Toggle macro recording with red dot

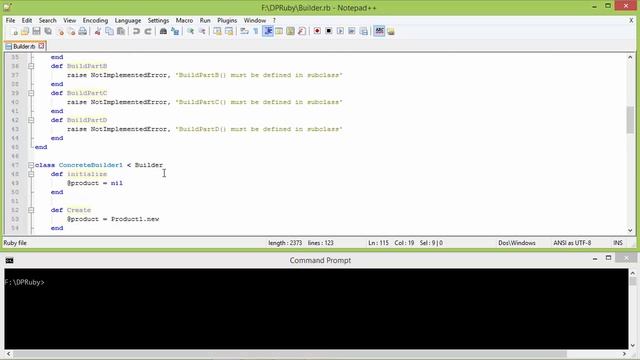click(x=317, y=31)
